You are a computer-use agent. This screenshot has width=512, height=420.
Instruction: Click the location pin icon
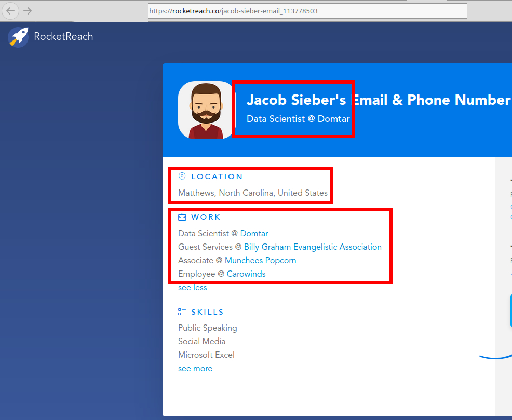182,177
